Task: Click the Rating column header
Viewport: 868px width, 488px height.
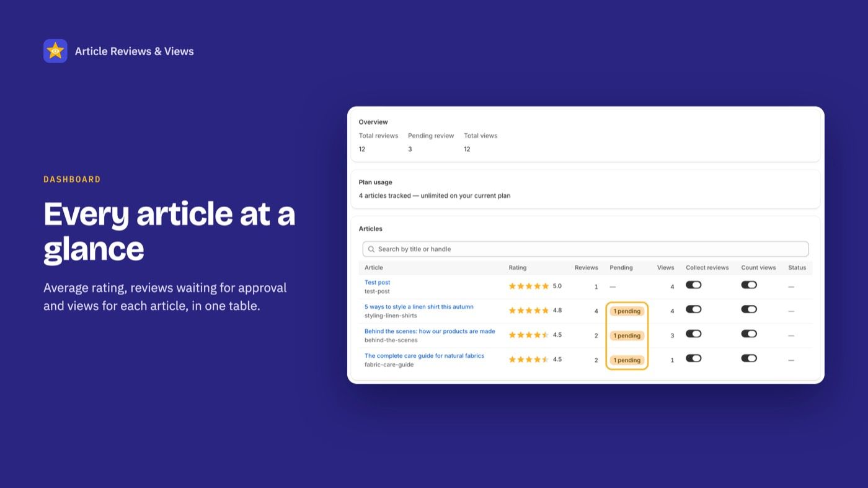Action: tap(518, 268)
